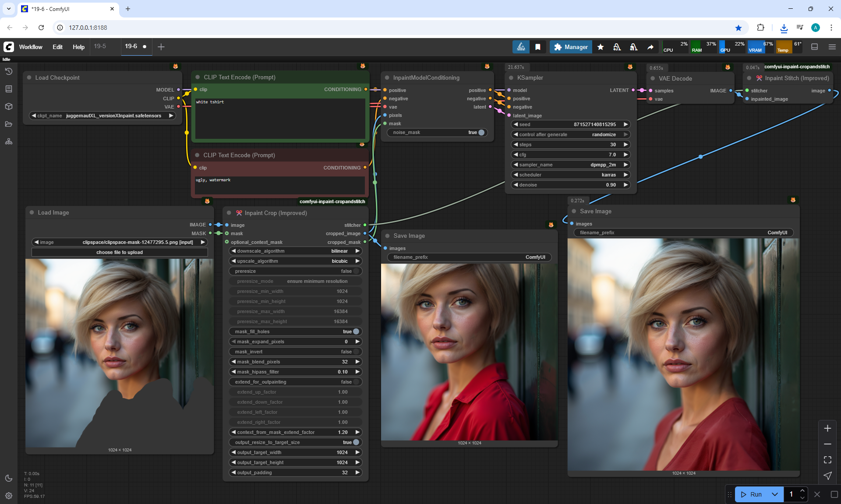Open the workflows folder sidebar icon

point(9,124)
